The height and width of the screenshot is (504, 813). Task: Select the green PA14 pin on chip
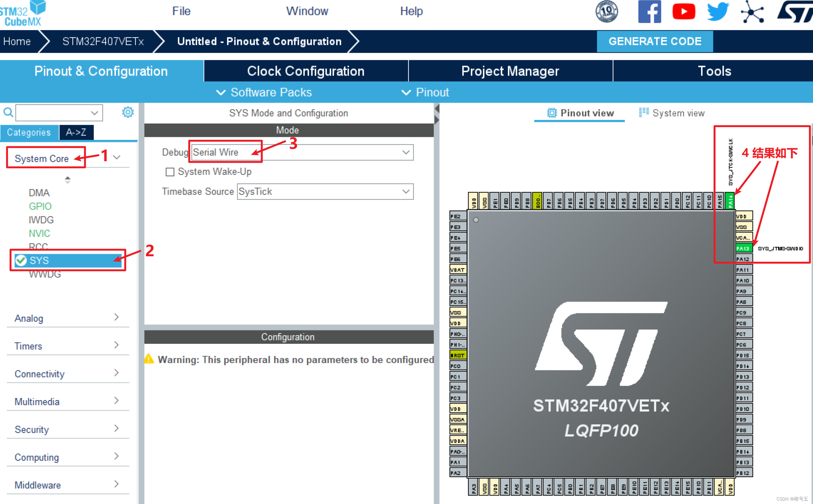(730, 201)
